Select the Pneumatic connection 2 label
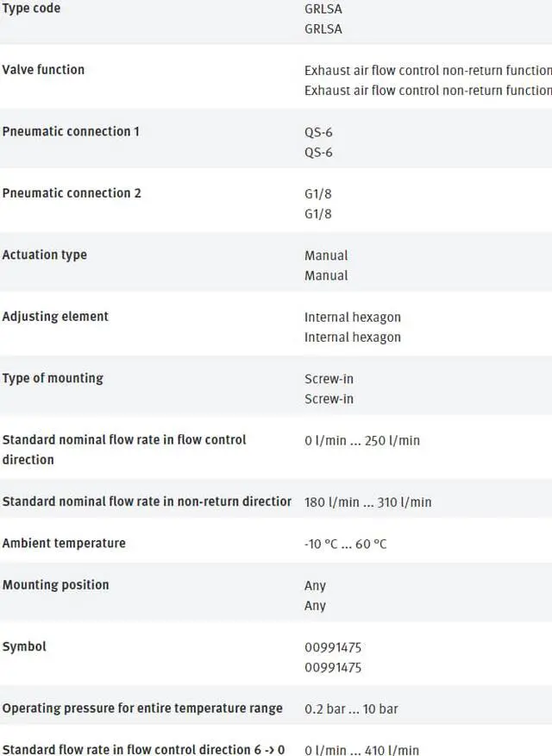Image resolution: width=552 pixels, height=756 pixels. [x=72, y=192]
